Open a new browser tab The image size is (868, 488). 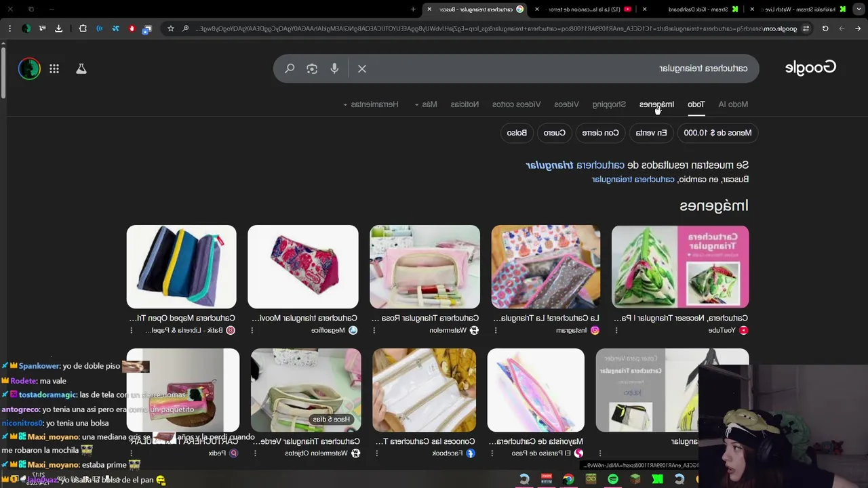(413, 9)
